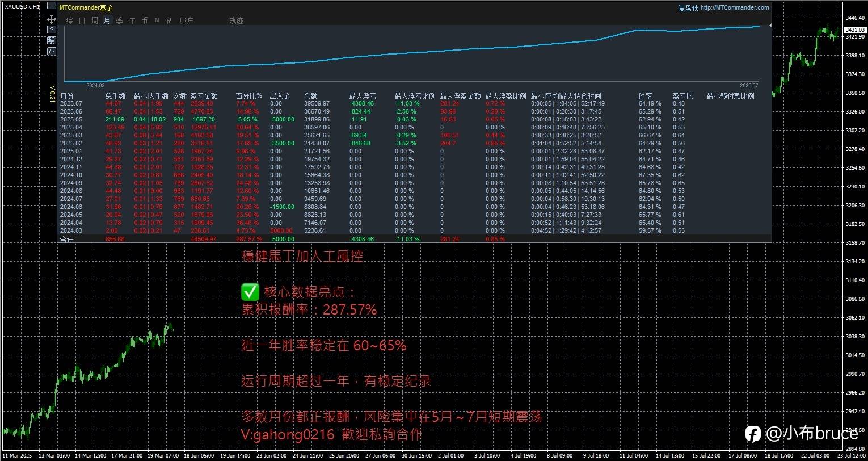Open the 年 yearly tab
This screenshot has width=868, height=461.
click(x=132, y=20)
